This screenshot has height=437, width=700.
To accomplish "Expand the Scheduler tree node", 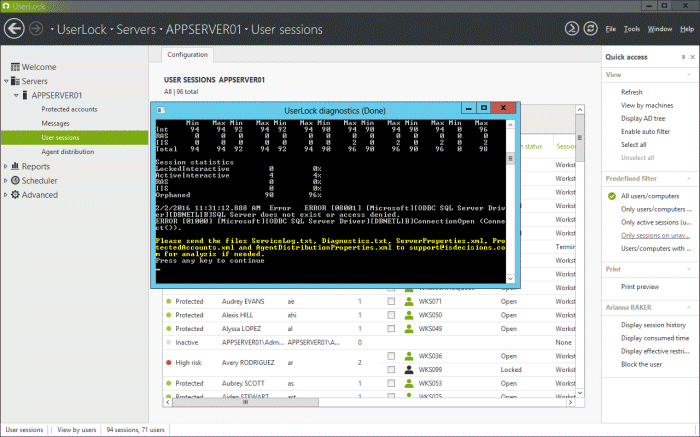I will (x=5, y=180).
